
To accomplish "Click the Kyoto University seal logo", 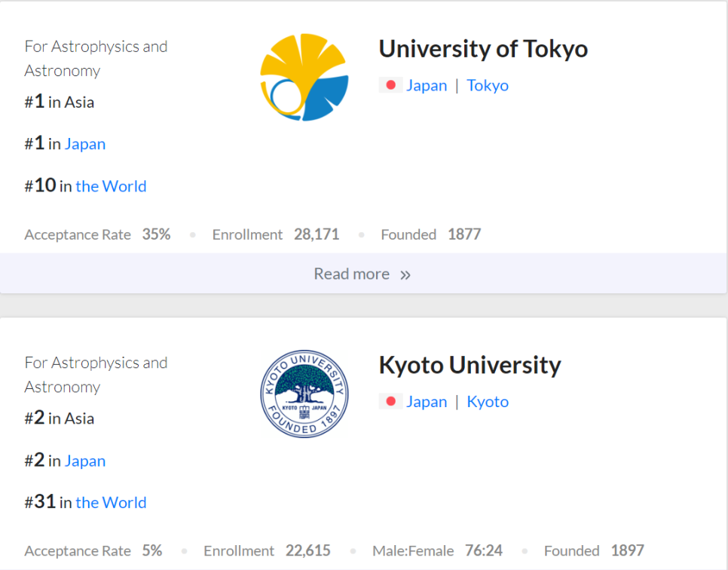I will click(x=304, y=394).
